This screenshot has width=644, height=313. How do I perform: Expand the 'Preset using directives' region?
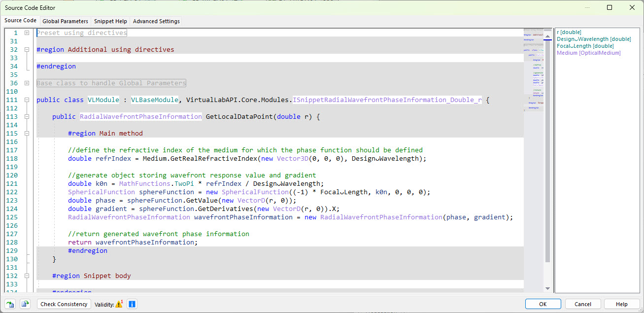click(27, 33)
